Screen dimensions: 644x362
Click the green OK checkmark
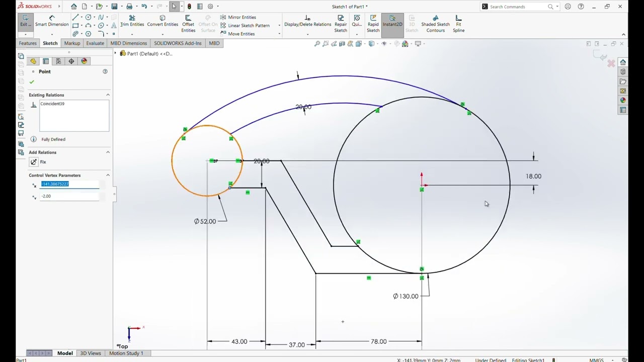[32, 82]
